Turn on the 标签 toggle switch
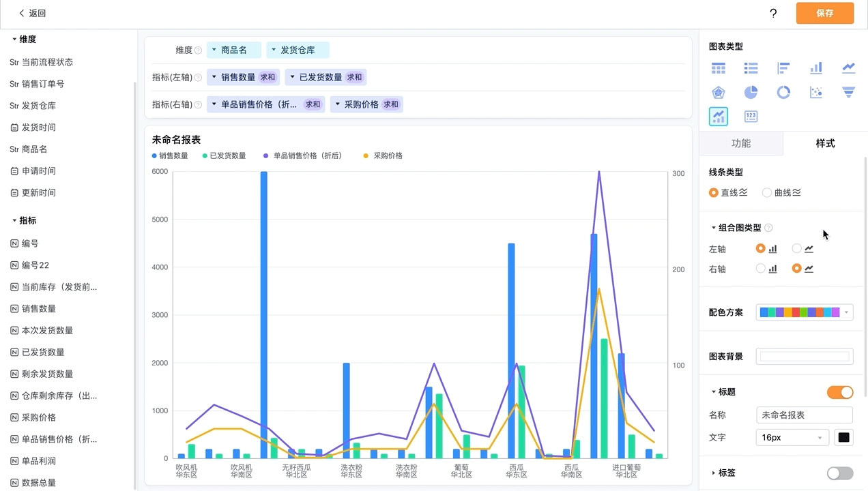The width and height of the screenshot is (868, 491). pyautogui.click(x=840, y=473)
